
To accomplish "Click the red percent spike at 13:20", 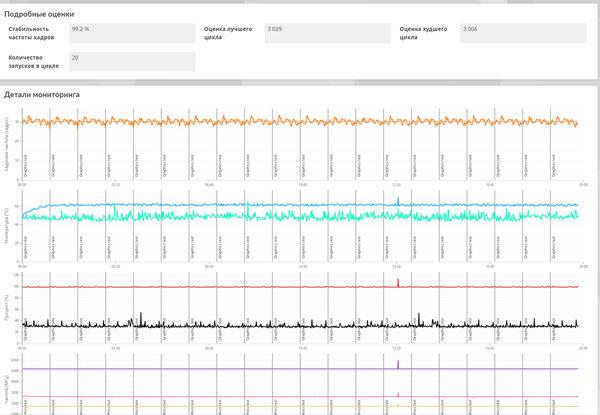I will 398,283.
